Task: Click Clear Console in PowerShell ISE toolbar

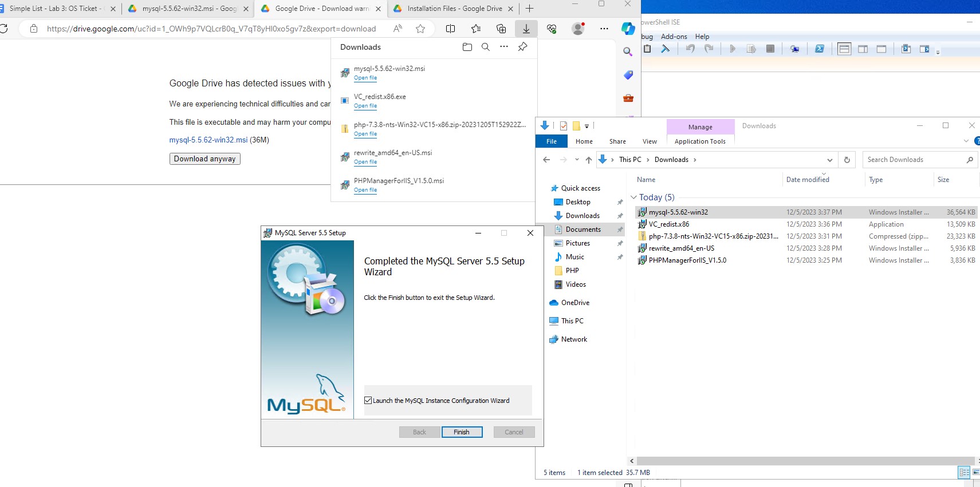Action: tap(665, 49)
